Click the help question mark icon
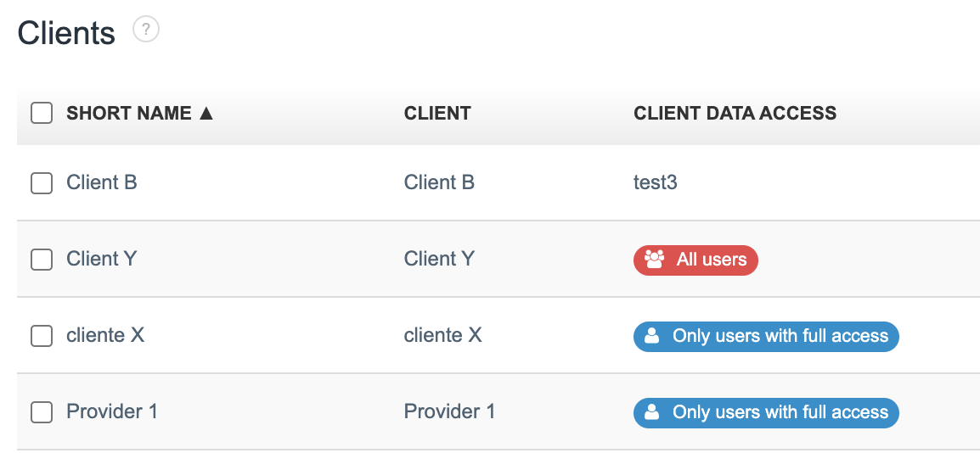The height and width of the screenshot is (453, 980). (x=146, y=31)
